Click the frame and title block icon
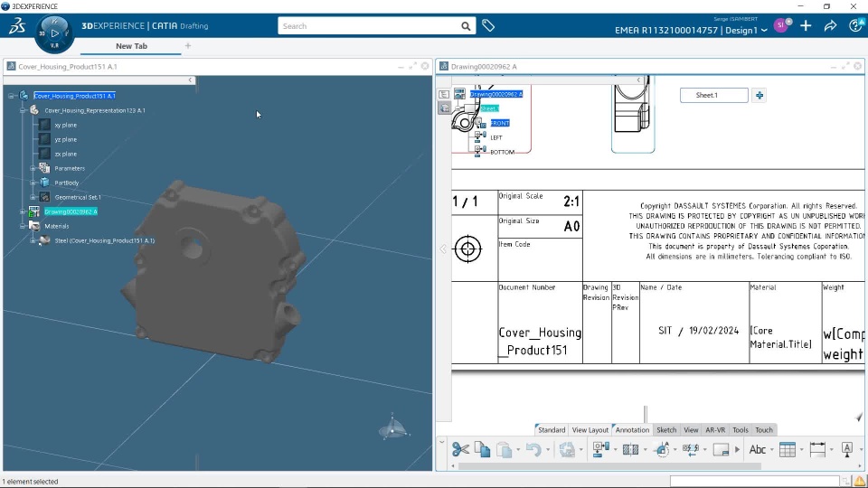This screenshot has height=488, width=868. pos(721,449)
